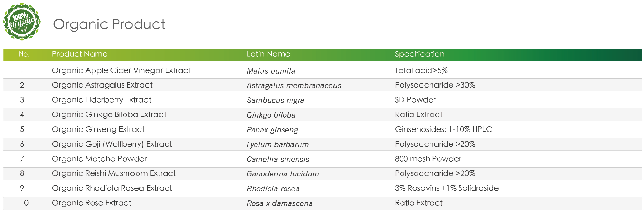
Task: Click Organic Elderberry Extract entry
Action: pos(102,100)
